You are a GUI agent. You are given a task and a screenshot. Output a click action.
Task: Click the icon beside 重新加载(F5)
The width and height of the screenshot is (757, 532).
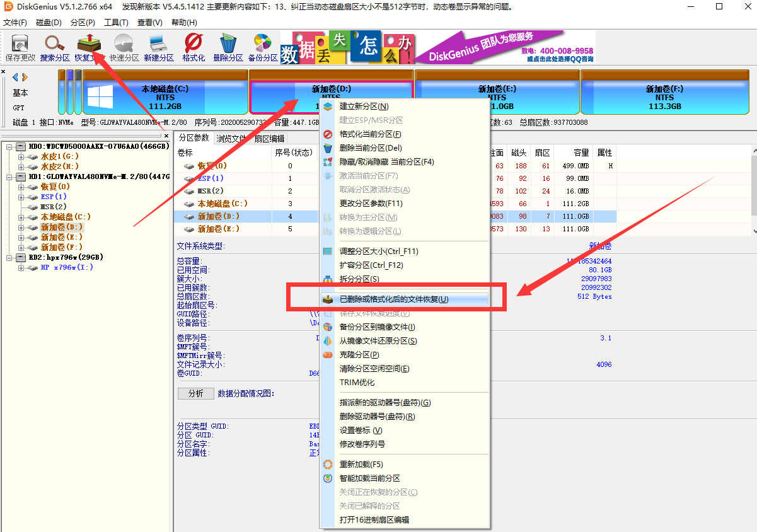tap(327, 465)
